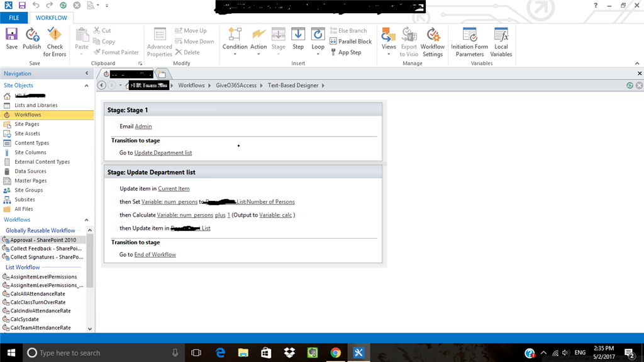The width and height of the screenshot is (644, 362).
Task: Open File Explorer from the taskbar
Action: tap(243, 353)
